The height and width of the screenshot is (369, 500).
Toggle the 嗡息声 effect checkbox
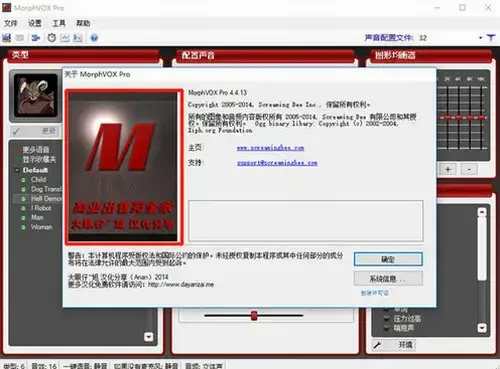coord(387,328)
